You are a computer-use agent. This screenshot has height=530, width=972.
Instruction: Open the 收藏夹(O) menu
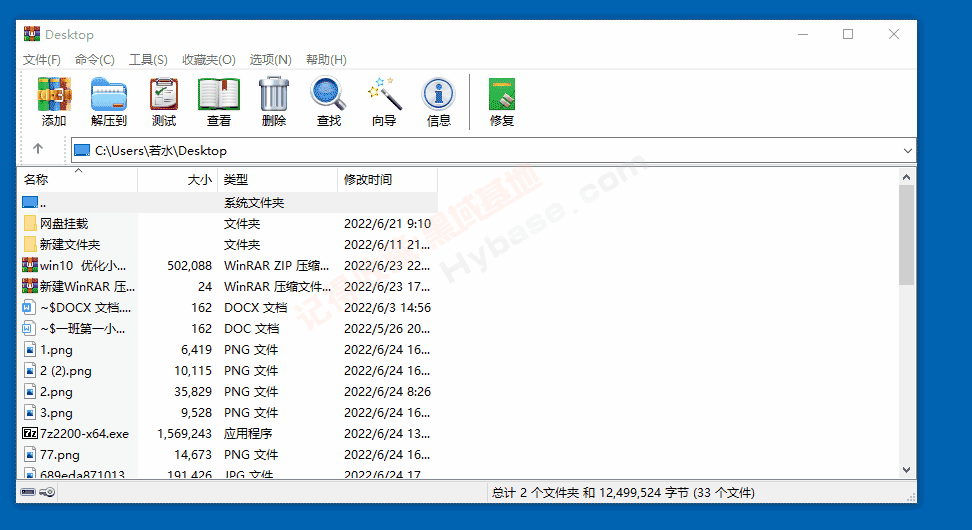[x=209, y=60]
